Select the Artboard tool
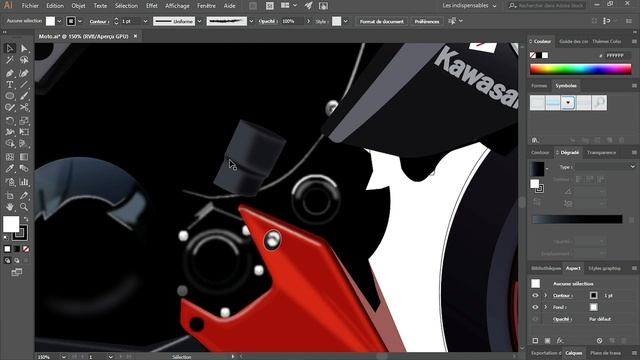Screen dimensions: 640x360 pos(10,196)
